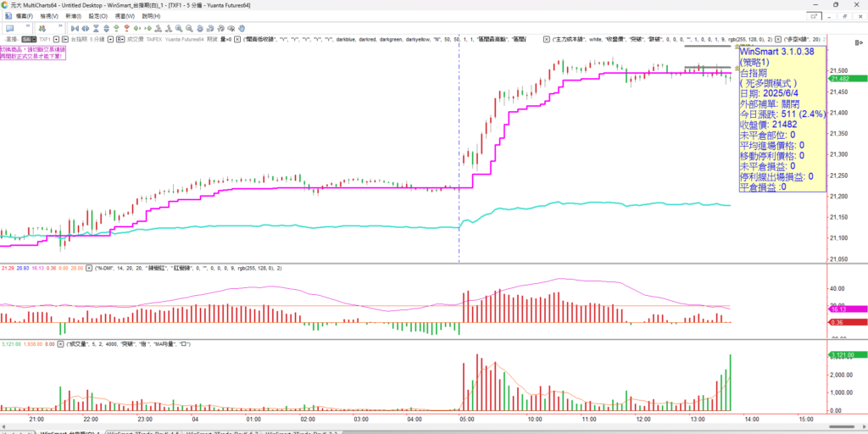Image resolution: width=868 pixels, height=434 pixels.
Task: Remove the 開高低收線 study via its X box
Action: coord(237,39)
